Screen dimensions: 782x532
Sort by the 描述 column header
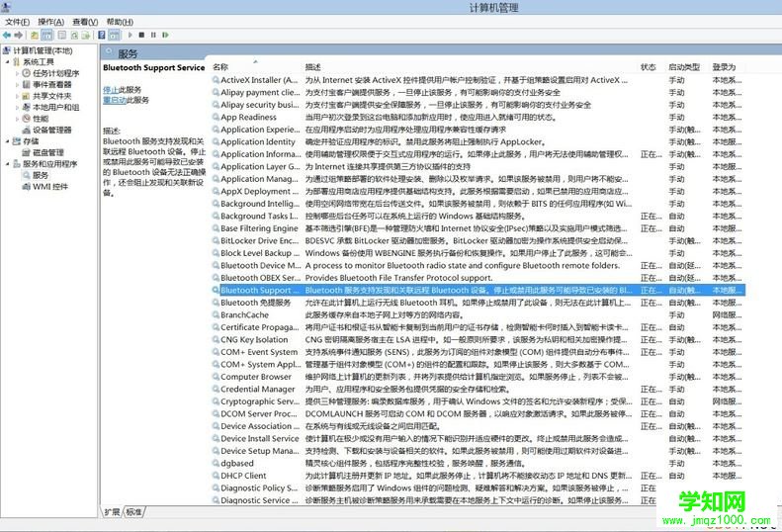click(x=312, y=67)
